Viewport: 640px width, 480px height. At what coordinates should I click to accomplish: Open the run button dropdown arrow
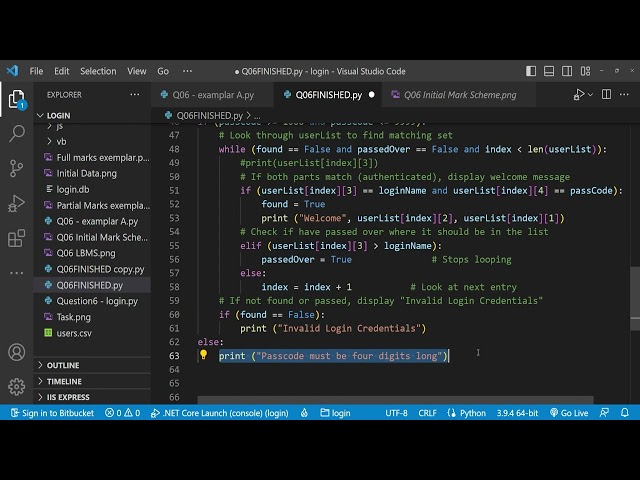point(591,95)
